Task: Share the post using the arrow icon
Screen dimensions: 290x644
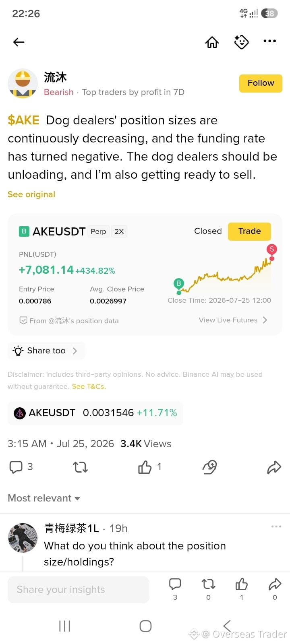Action: [x=274, y=467]
